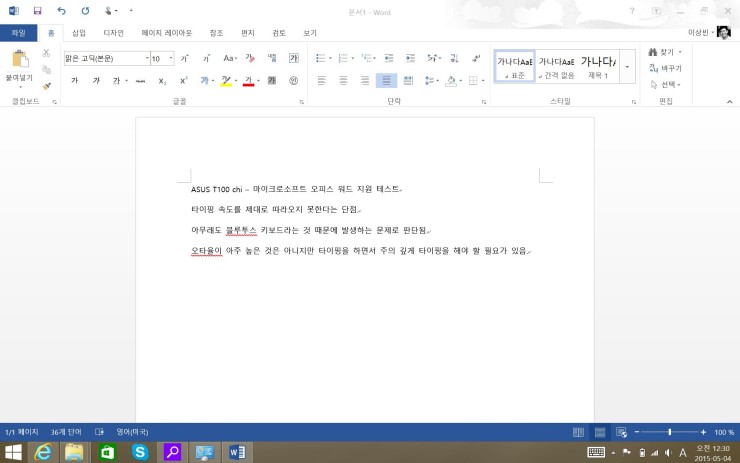The image size is (740, 463).
Task: Select the 제목 1 heading style
Action: pos(598,67)
